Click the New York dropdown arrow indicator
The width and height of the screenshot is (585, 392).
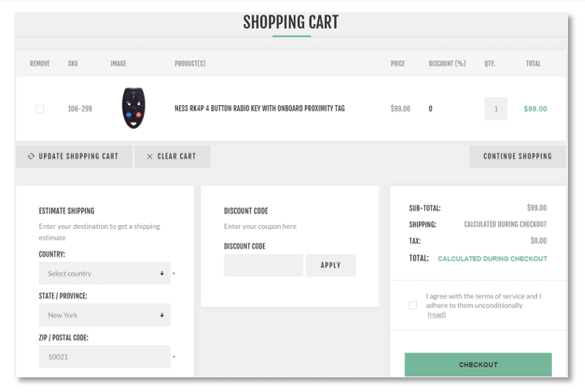tap(162, 315)
